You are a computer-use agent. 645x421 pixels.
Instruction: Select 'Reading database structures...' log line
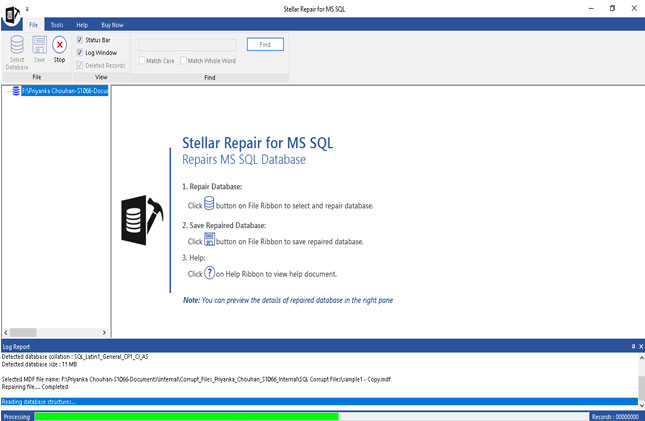click(319, 402)
